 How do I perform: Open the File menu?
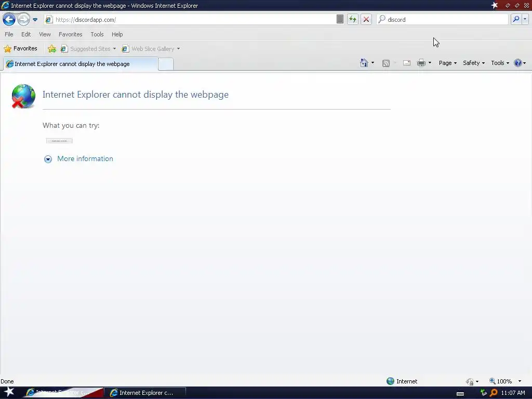9,34
